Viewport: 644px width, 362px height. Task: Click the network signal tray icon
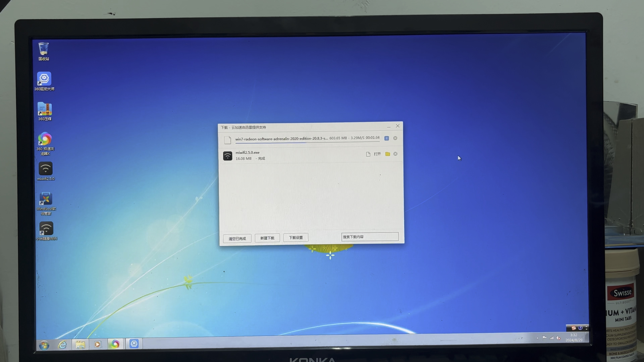pos(551,338)
